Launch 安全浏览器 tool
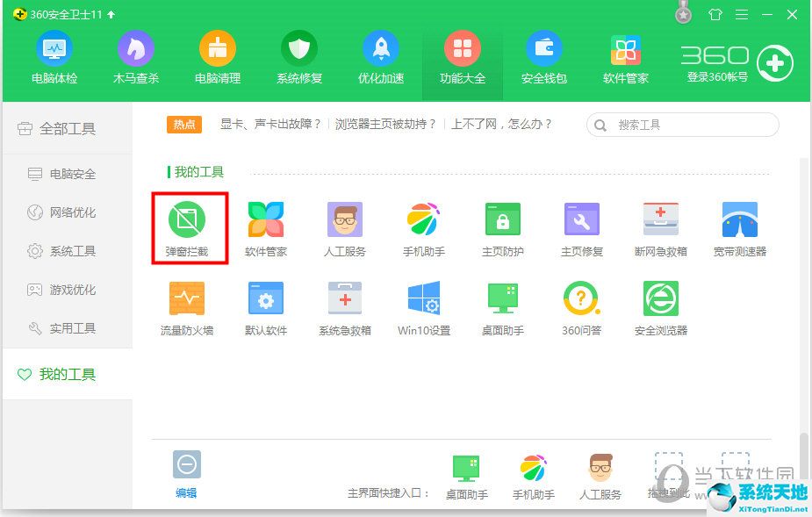 coord(661,308)
